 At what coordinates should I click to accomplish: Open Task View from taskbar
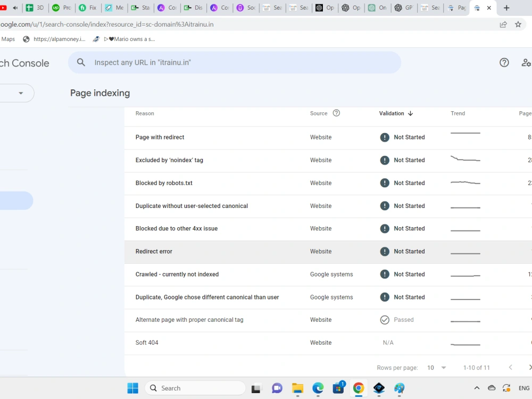(256, 388)
